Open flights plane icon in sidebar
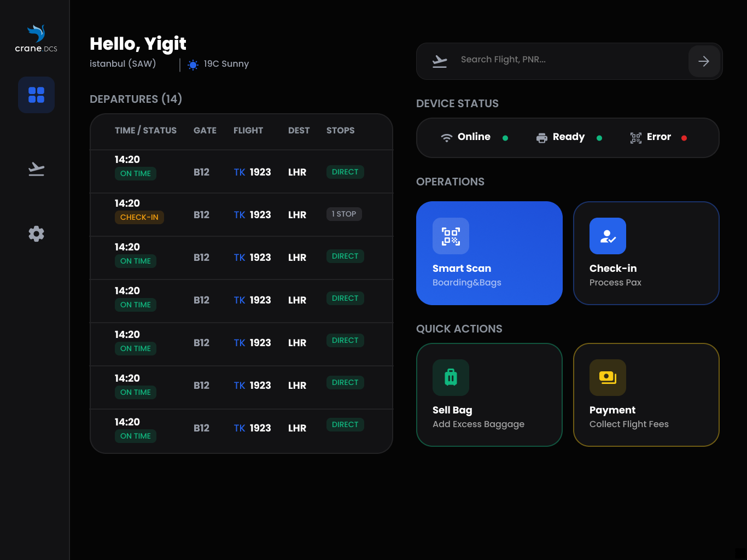This screenshot has height=560, width=747. coord(36,169)
